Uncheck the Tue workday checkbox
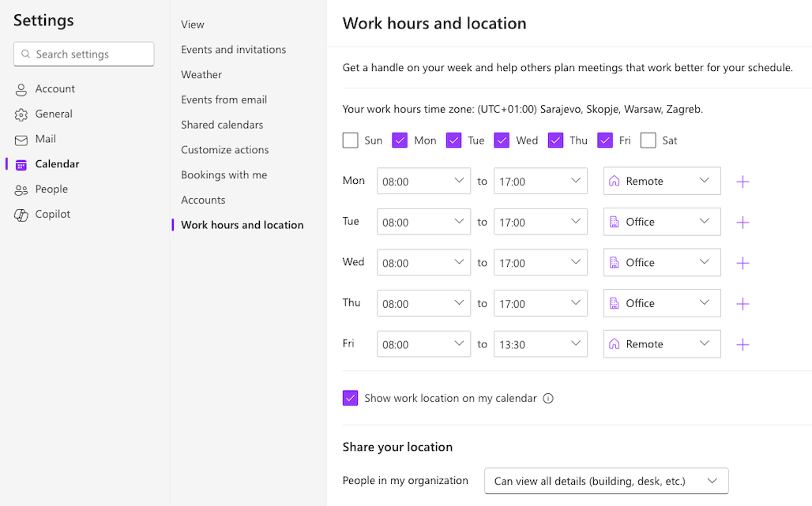 click(x=453, y=141)
